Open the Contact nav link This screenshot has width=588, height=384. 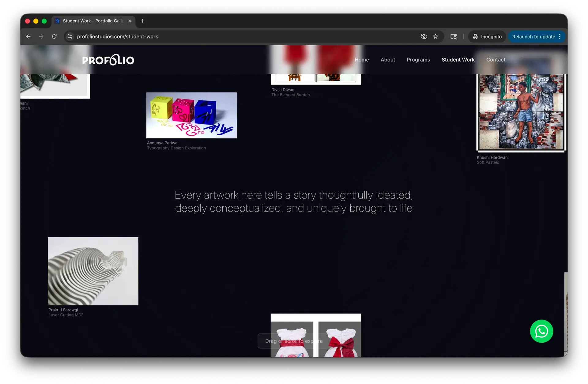(496, 60)
